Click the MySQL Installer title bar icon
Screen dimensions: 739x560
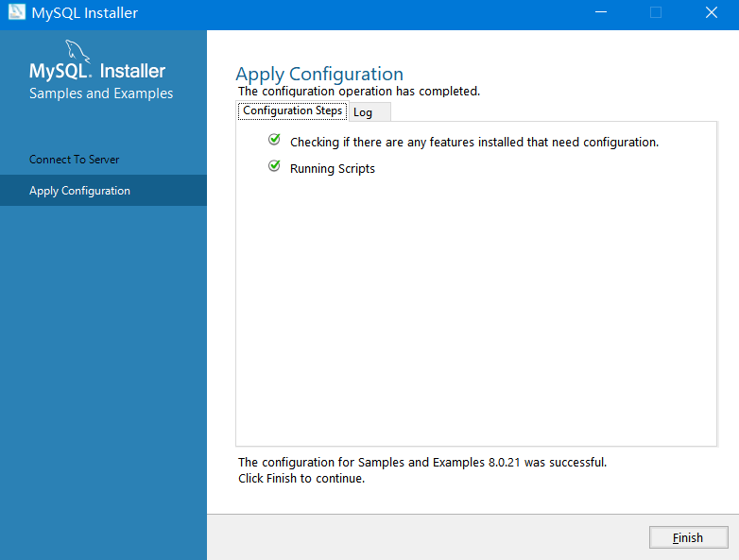pos(16,13)
